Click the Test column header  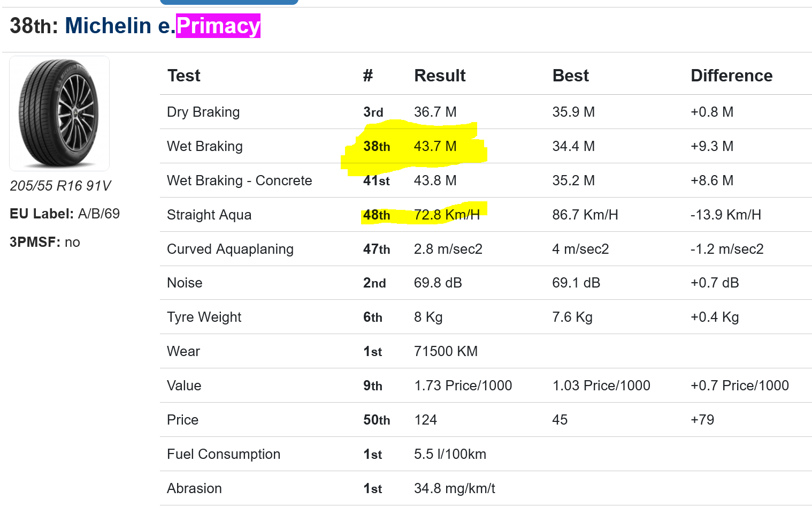pos(183,75)
